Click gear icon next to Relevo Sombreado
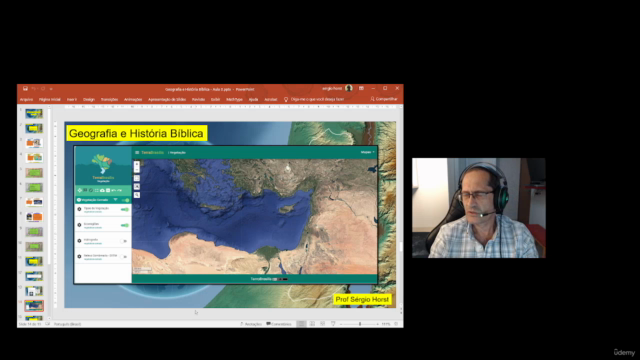640x360 pixels. (x=80, y=256)
